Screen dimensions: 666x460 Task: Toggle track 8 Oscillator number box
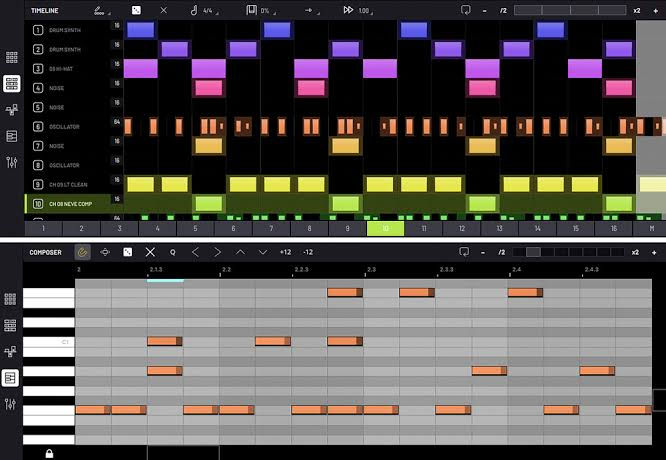(38, 165)
